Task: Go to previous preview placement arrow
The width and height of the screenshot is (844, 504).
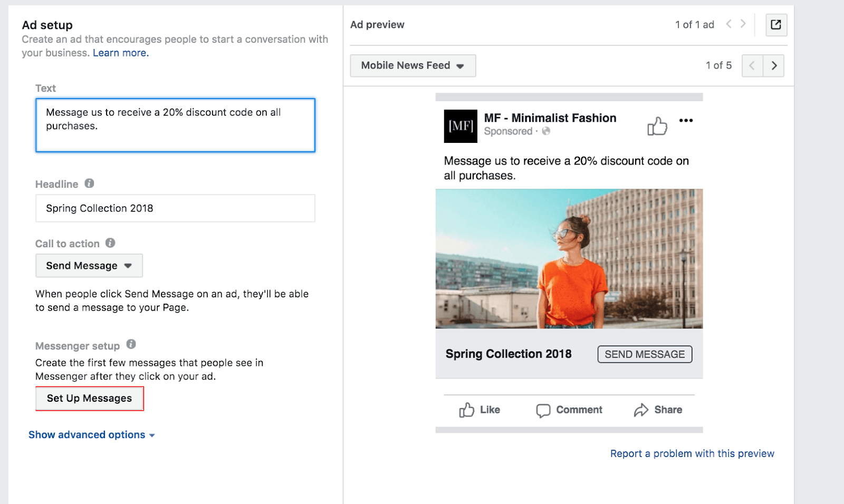Action: [752, 66]
